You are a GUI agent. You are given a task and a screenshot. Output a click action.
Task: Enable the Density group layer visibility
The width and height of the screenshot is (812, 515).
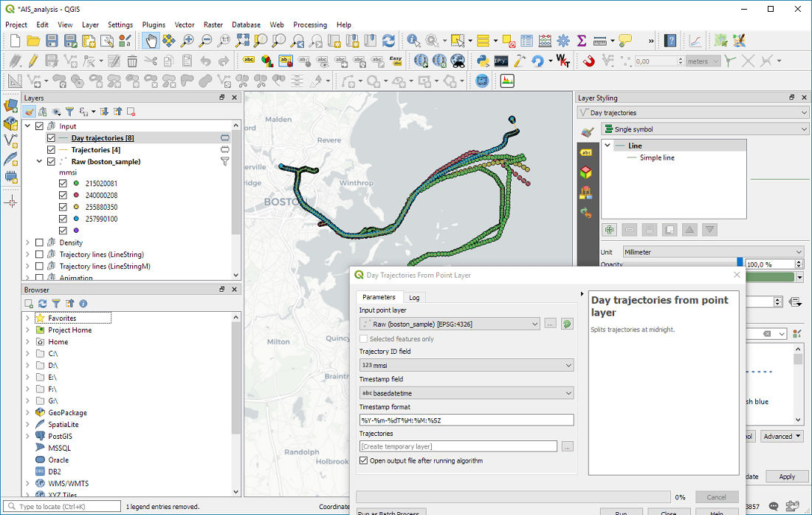40,242
